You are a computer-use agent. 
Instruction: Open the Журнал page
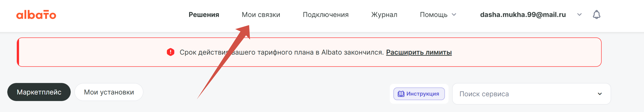(x=384, y=15)
